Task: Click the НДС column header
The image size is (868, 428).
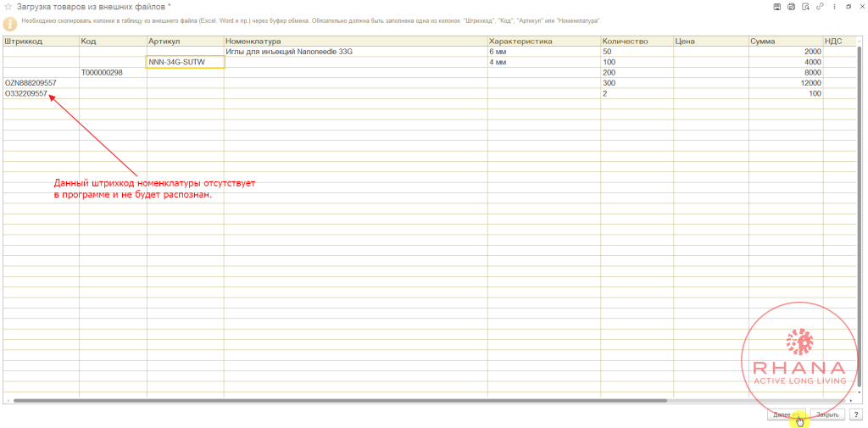Action: (840, 41)
